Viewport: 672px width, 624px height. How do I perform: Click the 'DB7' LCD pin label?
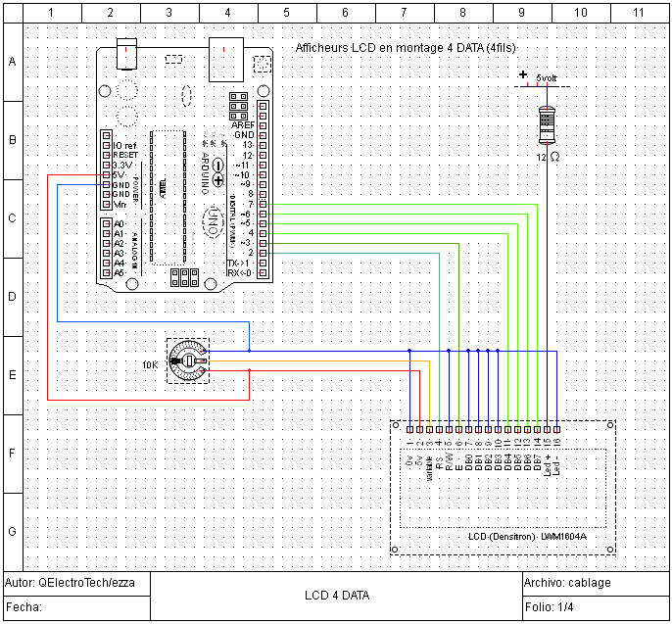point(538,462)
